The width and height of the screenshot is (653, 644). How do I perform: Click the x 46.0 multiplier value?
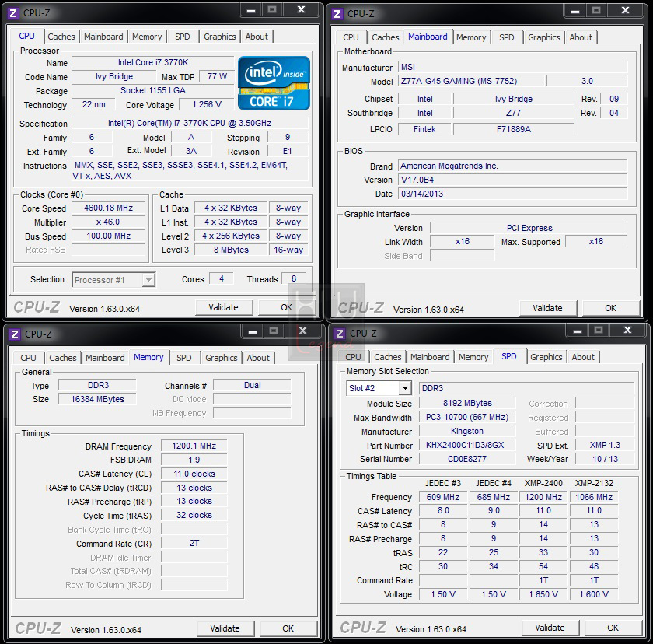point(108,222)
